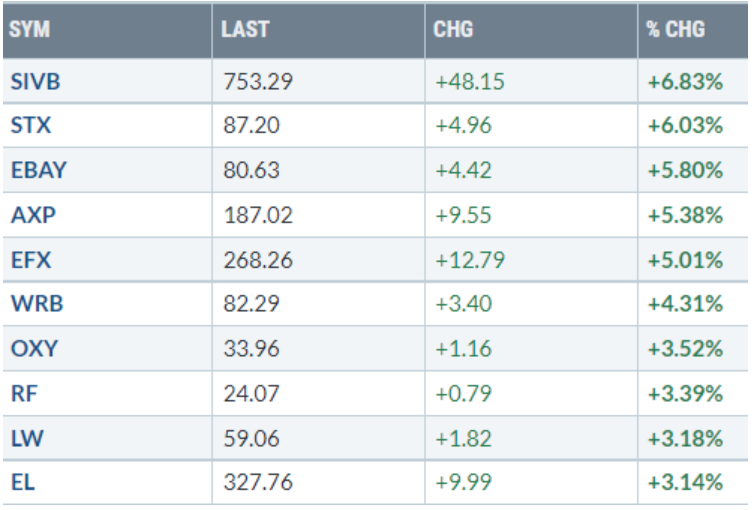
Task: Click the SIVB ticker symbol link
Action: [36, 81]
